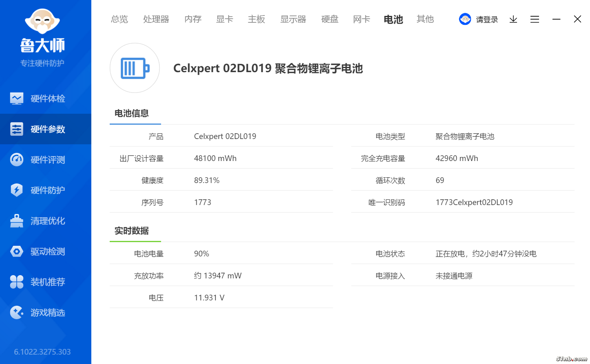The width and height of the screenshot is (590, 364).
Task: Click the 驱动检测 menu label
Action: coord(48,251)
